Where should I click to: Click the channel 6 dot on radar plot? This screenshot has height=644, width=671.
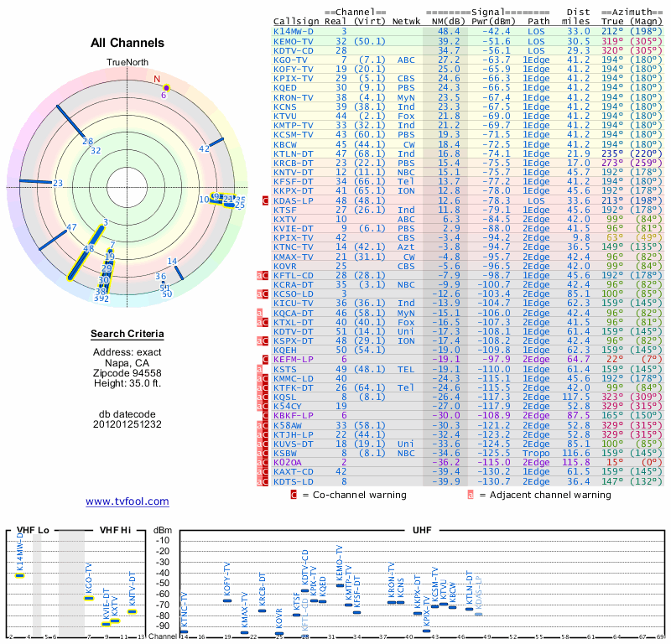click(x=166, y=87)
